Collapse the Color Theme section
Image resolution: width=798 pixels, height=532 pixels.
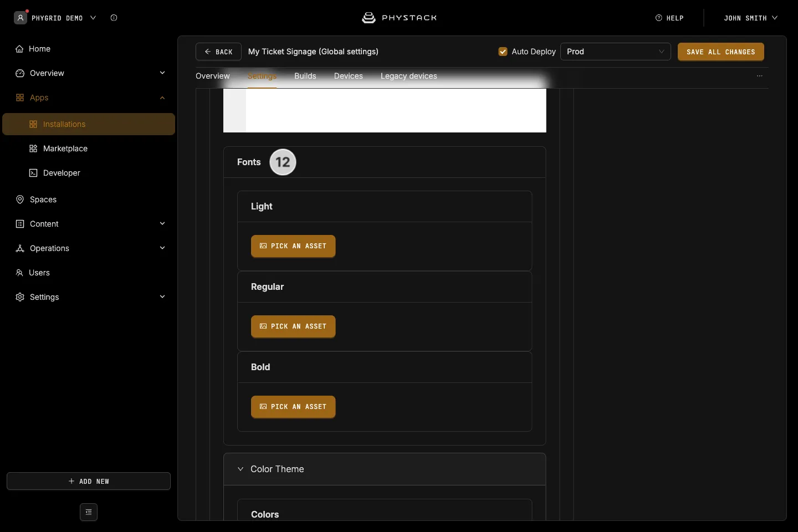241,469
